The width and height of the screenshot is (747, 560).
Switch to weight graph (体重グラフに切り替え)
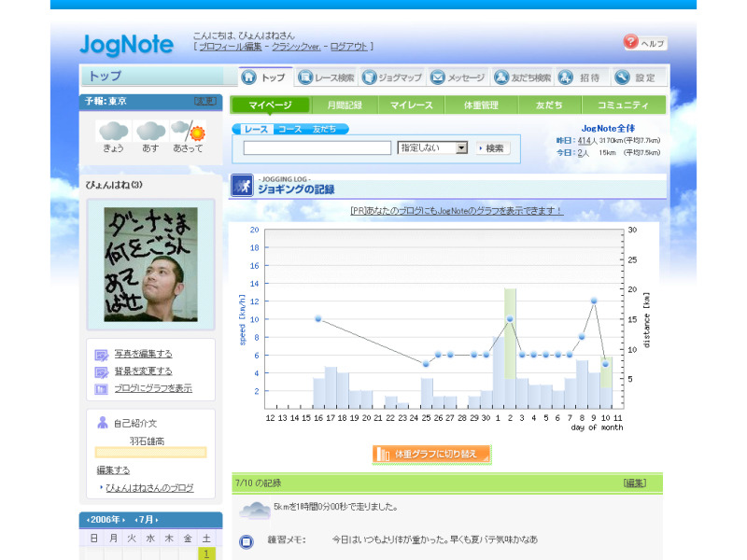coord(431,455)
